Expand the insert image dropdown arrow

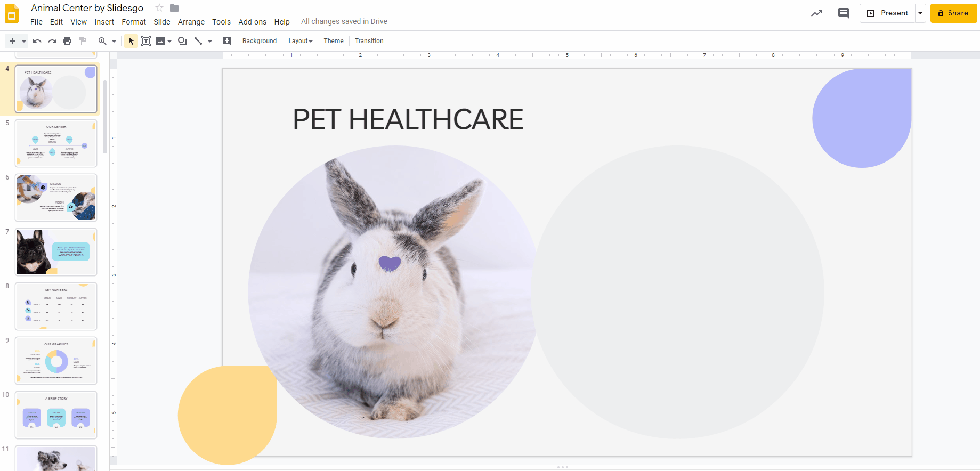169,41
